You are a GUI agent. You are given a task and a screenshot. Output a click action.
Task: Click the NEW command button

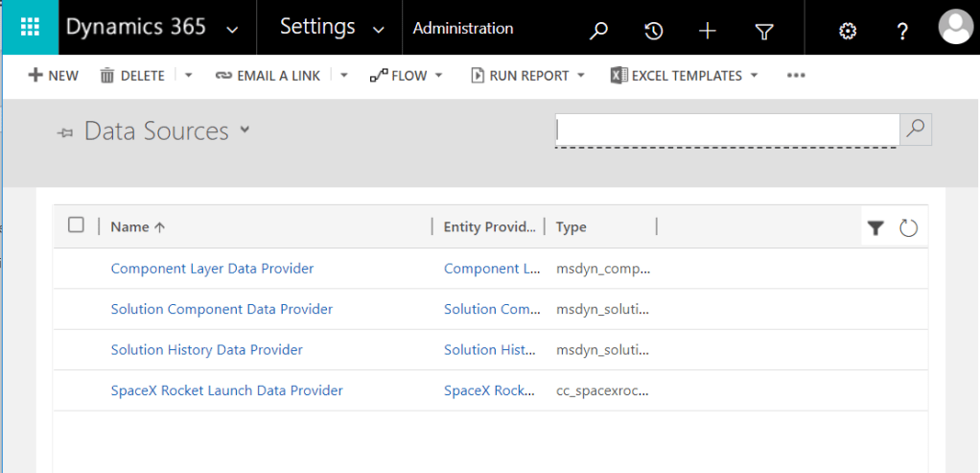pos(54,76)
